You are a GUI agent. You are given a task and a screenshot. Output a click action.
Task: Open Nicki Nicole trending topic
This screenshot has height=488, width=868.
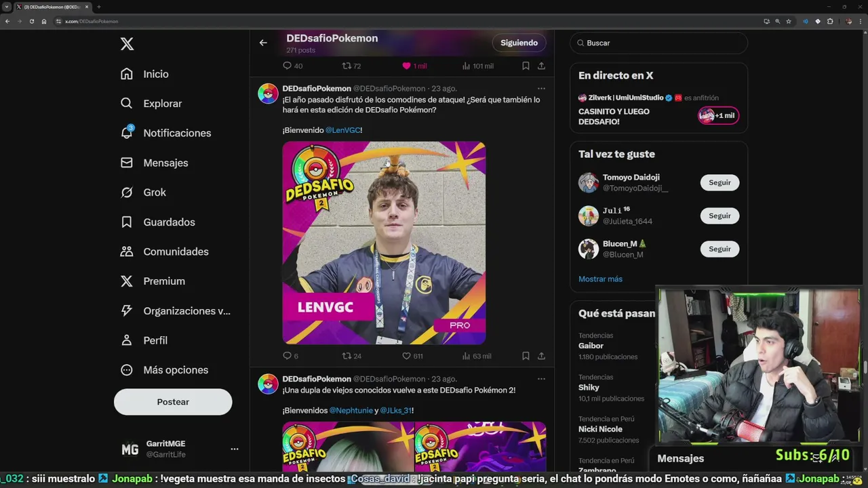(608, 429)
